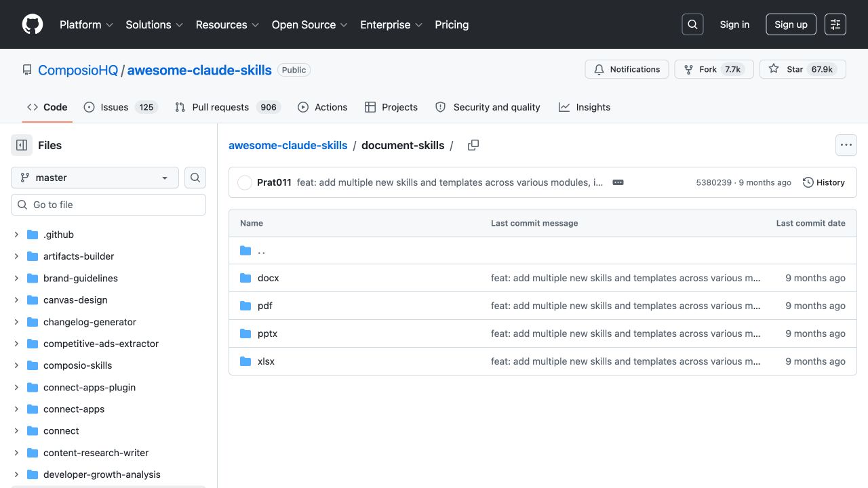Copy the document-skills path icon
Image resolution: width=868 pixels, height=488 pixels.
coord(473,145)
